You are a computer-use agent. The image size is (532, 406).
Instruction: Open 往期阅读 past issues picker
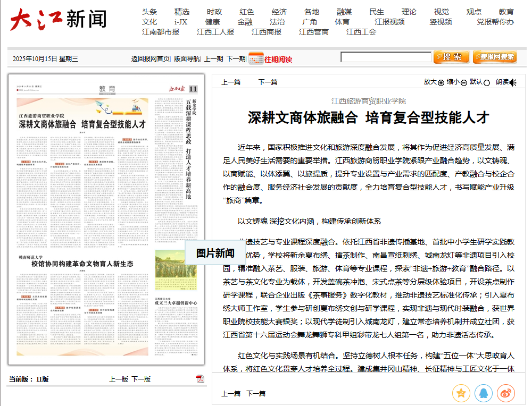pyautogui.click(x=278, y=59)
